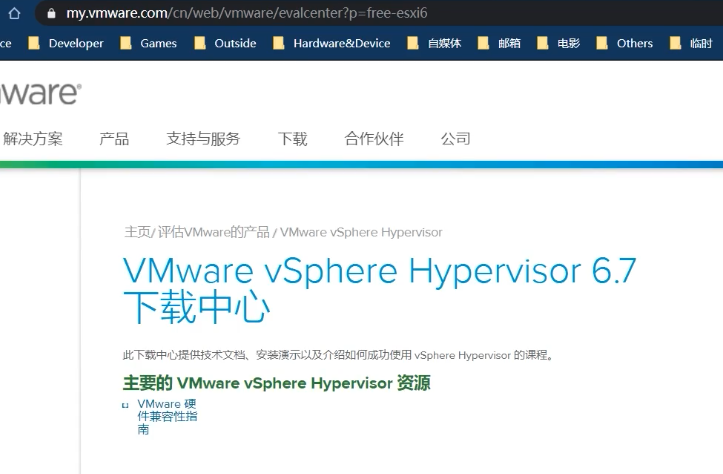Click the 此下载中心提供技术文档 description text
The height and width of the screenshot is (474, 723).
click(x=338, y=355)
